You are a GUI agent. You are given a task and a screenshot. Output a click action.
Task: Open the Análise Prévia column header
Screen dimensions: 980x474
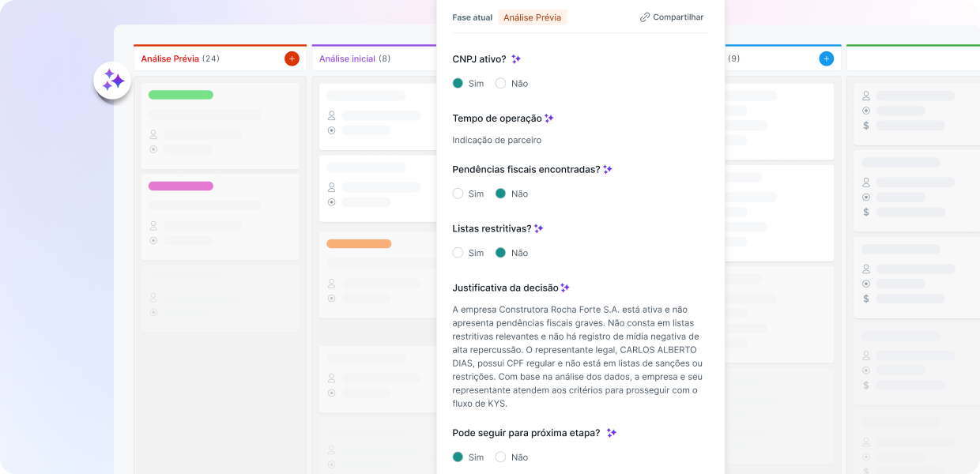click(170, 58)
